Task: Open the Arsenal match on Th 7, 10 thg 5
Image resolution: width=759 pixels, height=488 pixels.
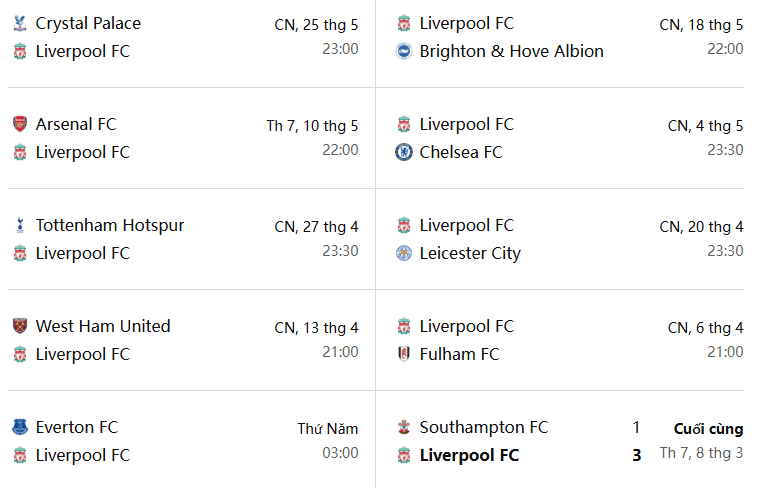Action: tap(191, 138)
